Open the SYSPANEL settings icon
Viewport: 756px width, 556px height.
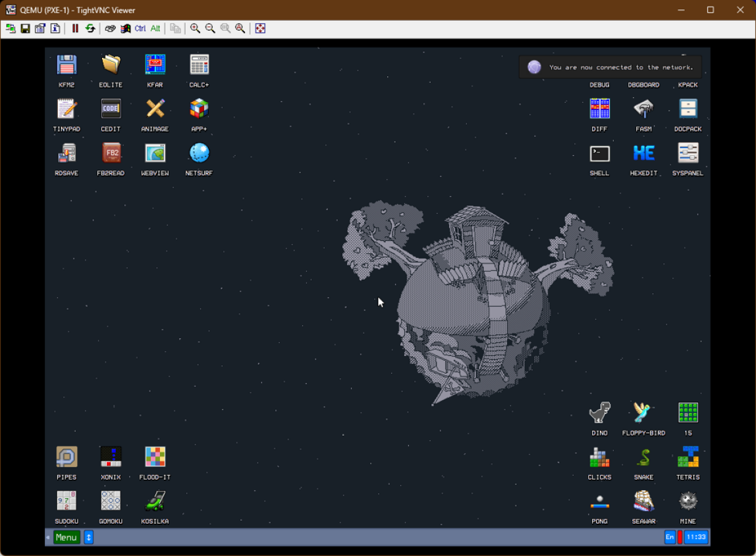point(688,153)
